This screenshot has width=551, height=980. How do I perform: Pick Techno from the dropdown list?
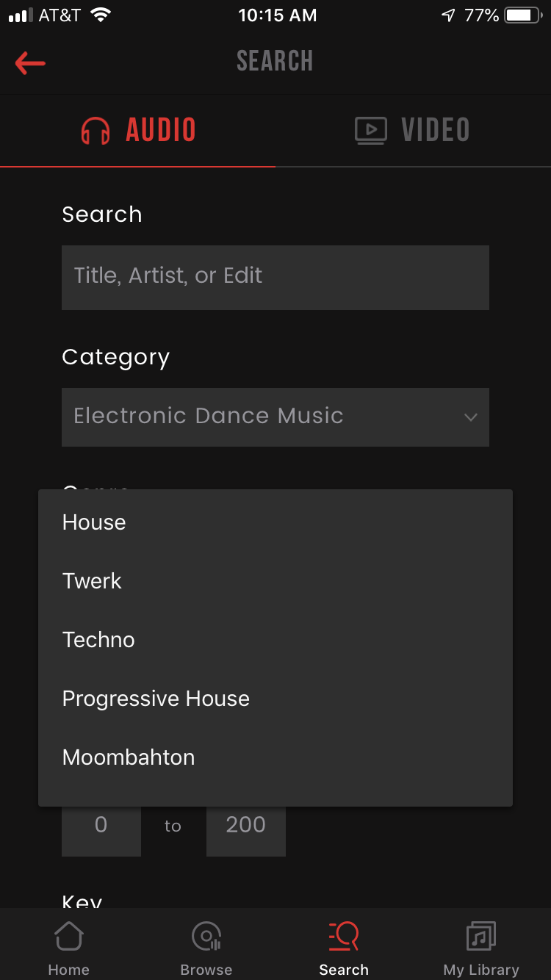point(98,640)
